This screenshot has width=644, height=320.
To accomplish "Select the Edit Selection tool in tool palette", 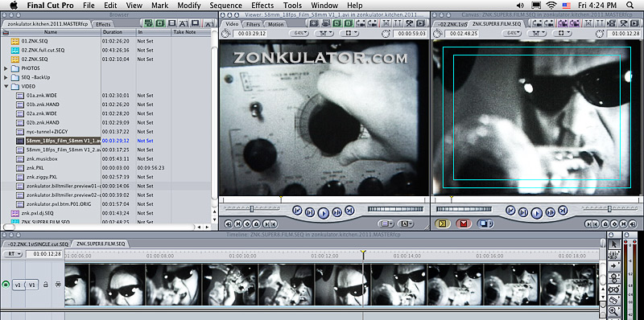I will point(614,254).
